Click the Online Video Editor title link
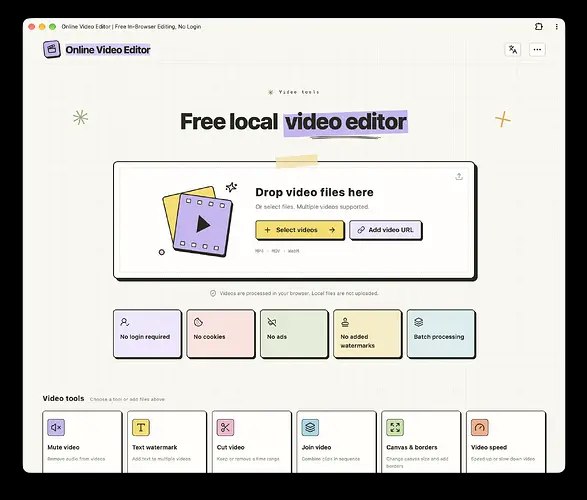The image size is (587, 500). pos(108,50)
